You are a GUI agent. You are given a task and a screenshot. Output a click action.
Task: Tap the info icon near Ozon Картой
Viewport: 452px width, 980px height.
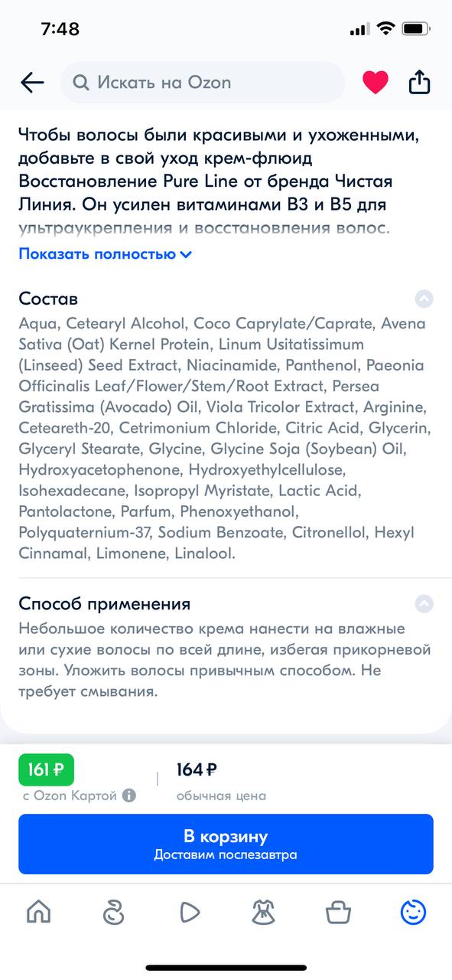coord(129,795)
